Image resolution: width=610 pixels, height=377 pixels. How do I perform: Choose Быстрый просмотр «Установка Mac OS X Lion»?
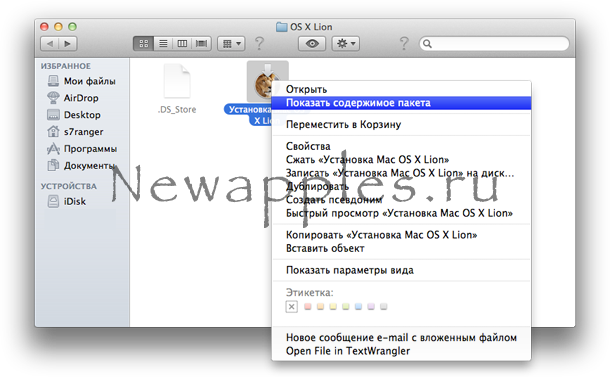(401, 213)
